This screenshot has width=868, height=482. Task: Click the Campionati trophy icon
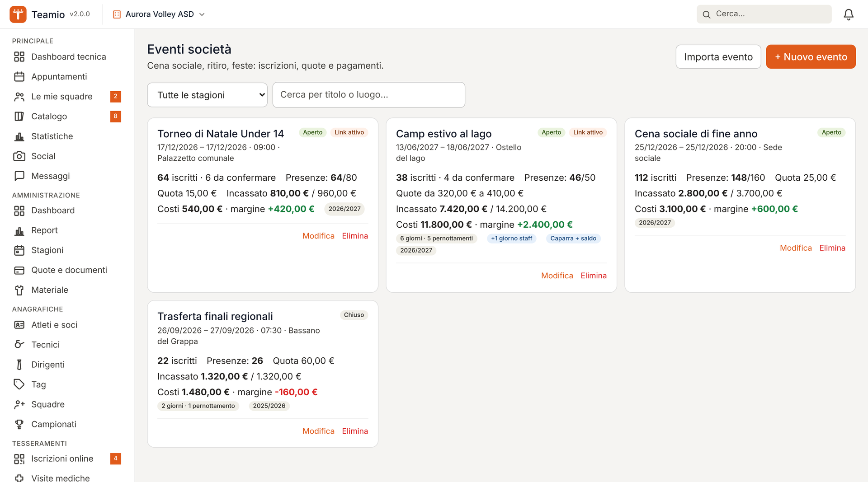point(19,424)
